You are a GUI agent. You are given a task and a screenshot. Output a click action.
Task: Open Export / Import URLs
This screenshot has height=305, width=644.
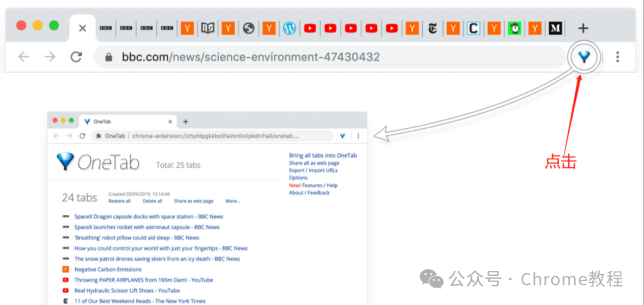(314, 170)
